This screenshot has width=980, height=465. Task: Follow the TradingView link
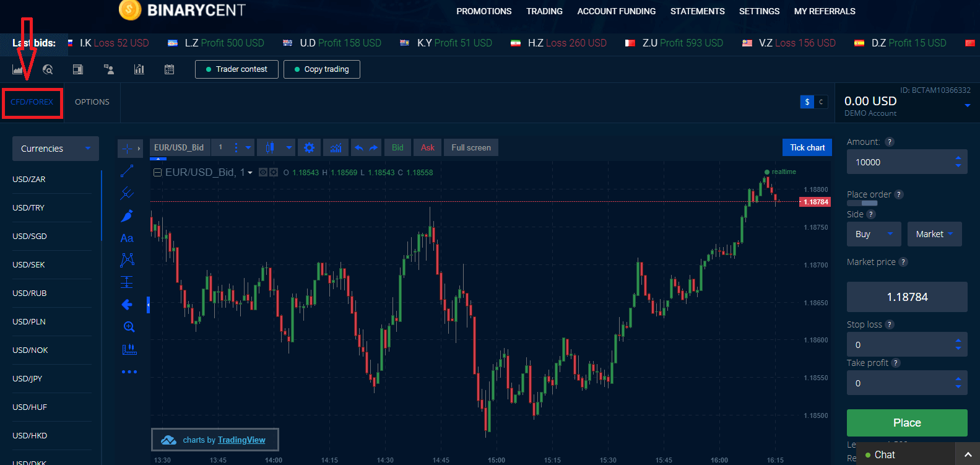[x=241, y=440]
